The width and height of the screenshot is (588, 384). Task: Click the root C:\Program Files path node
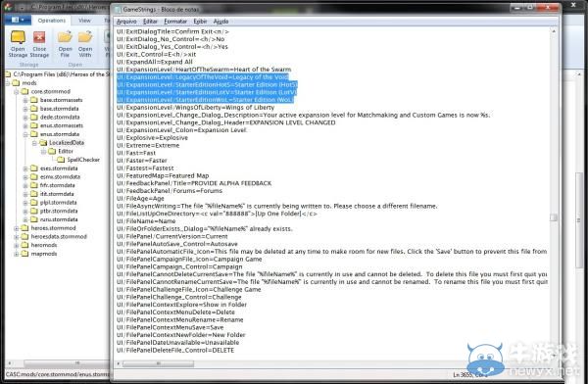(61, 74)
